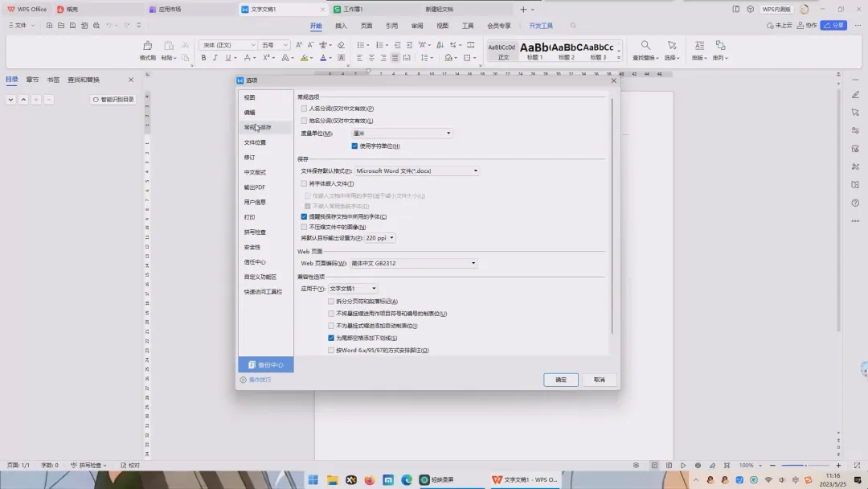
Task: Click the center alignment icon
Action: pos(371,58)
